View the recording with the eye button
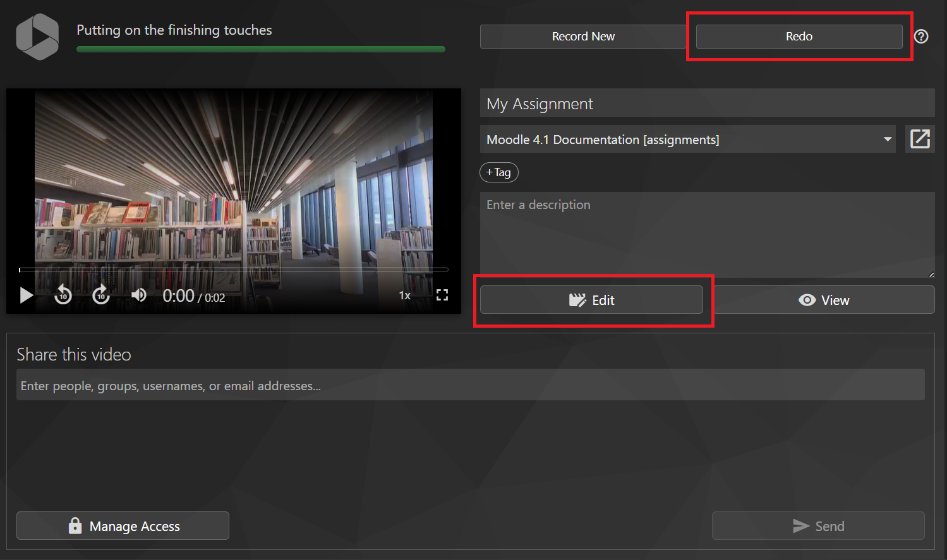Viewport: 947px width, 560px height. (x=824, y=300)
